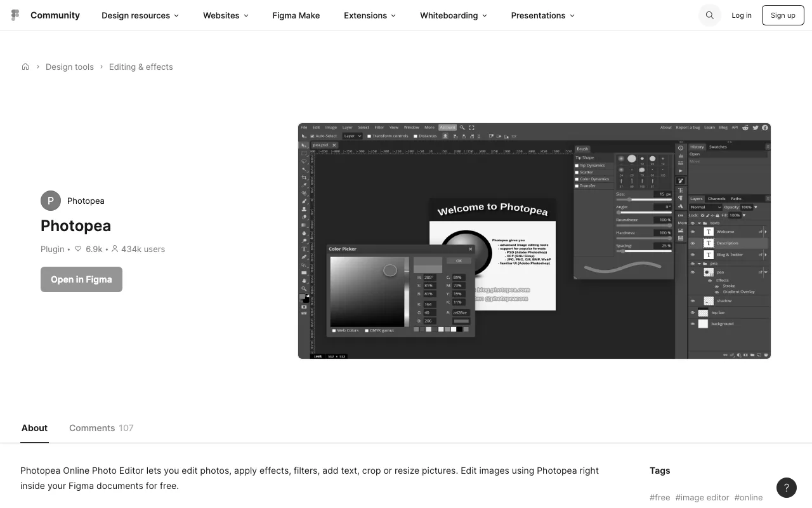Screen dimensions: 812x508
Task: Click the 434k users count
Action: click(138, 249)
